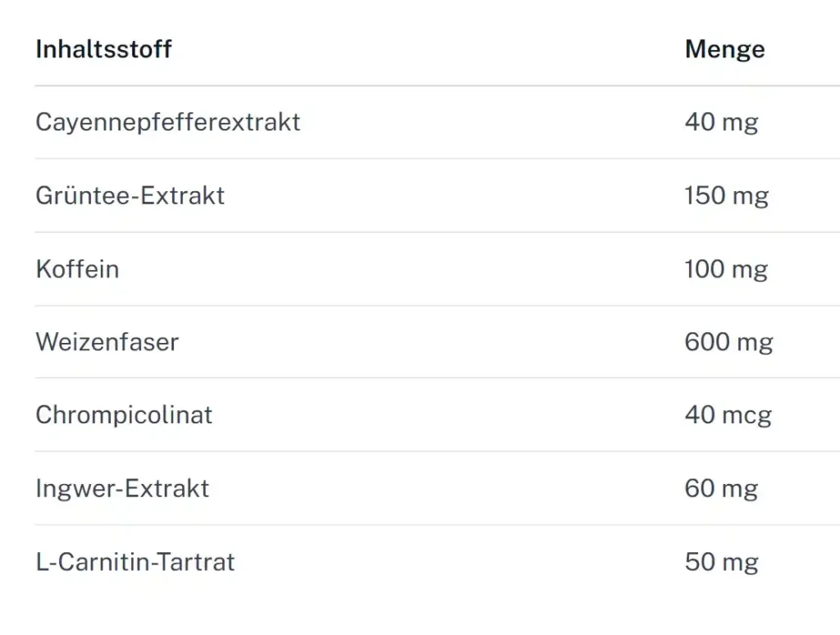The width and height of the screenshot is (840, 635).
Task: Click the mg unit in Koffein row
Action: 751,270
